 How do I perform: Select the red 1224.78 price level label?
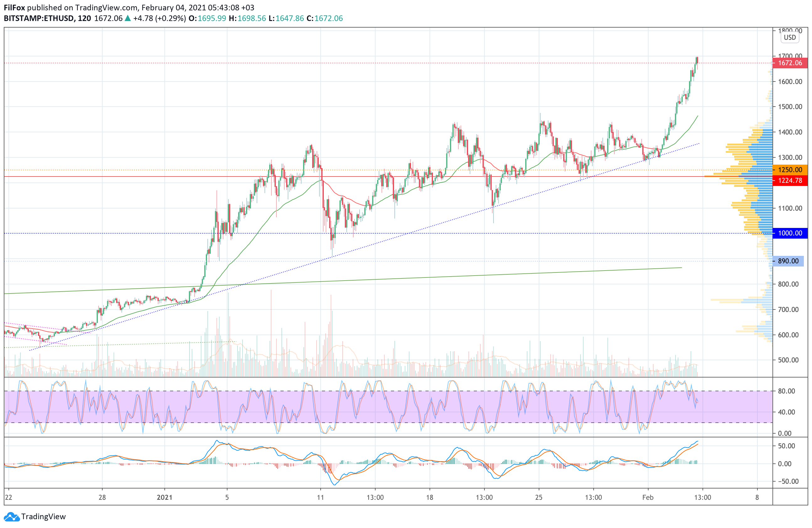(790, 181)
